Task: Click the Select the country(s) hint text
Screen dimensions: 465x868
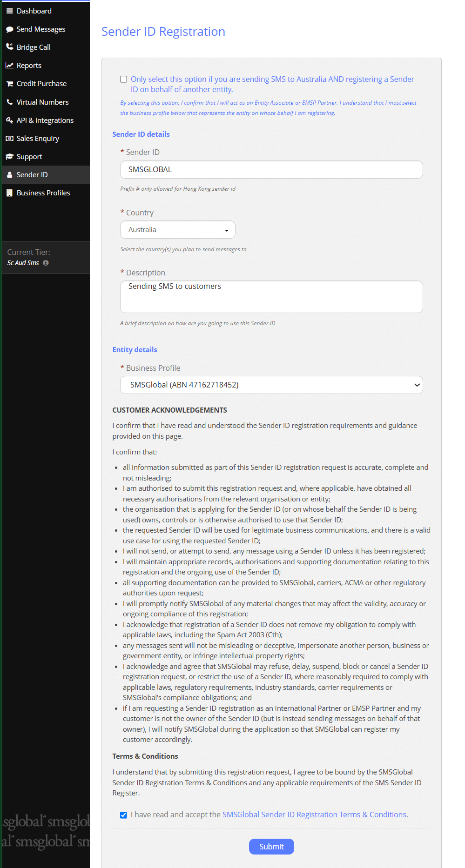Action: (x=183, y=249)
